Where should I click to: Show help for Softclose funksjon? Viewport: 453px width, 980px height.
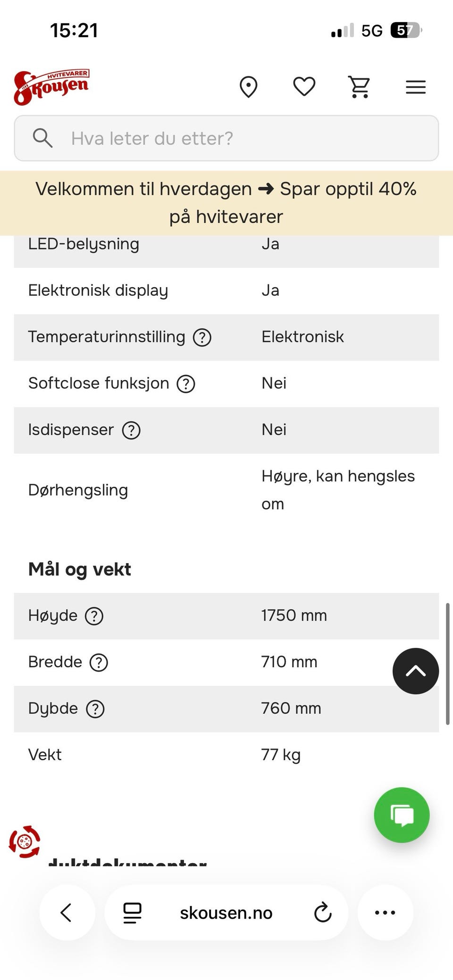coord(186,384)
